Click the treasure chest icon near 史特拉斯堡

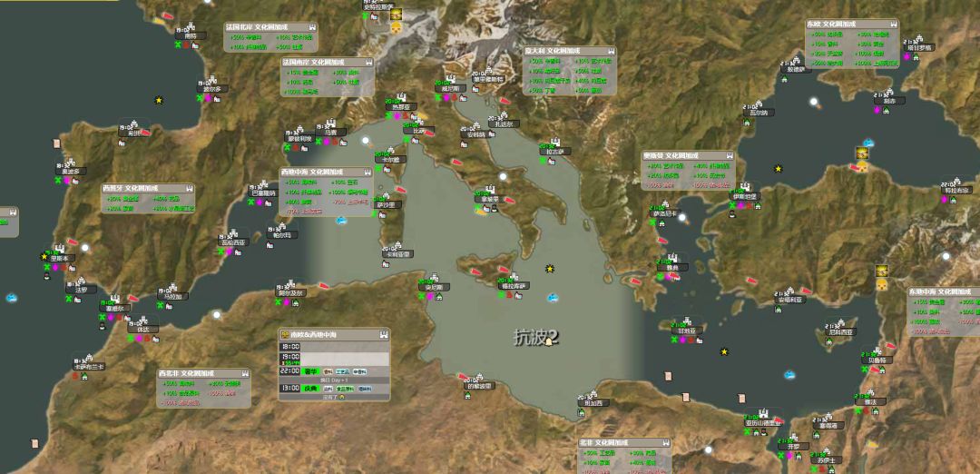click(397, 15)
